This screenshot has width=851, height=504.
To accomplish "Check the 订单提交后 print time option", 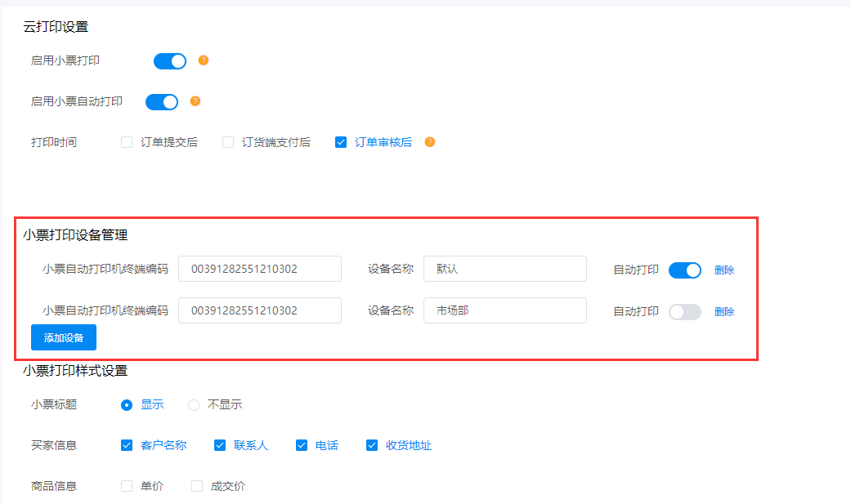I will coord(127,142).
